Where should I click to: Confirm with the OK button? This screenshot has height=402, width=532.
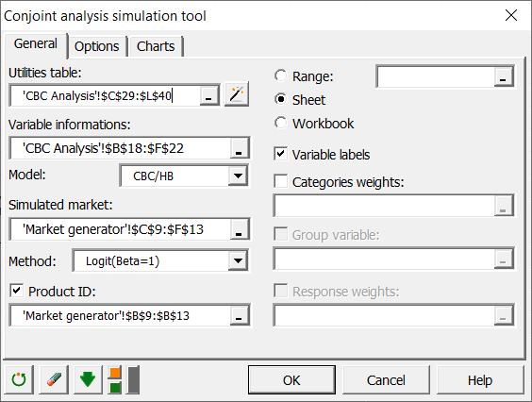tap(291, 380)
